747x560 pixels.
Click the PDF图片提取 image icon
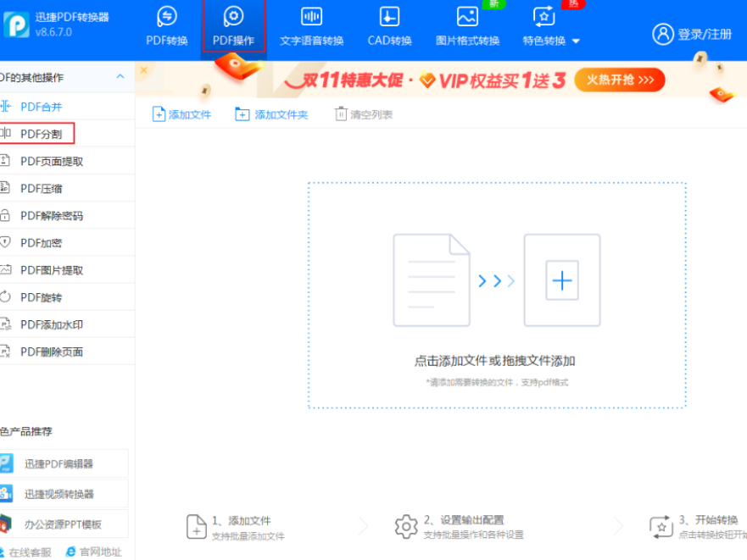tap(5, 269)
